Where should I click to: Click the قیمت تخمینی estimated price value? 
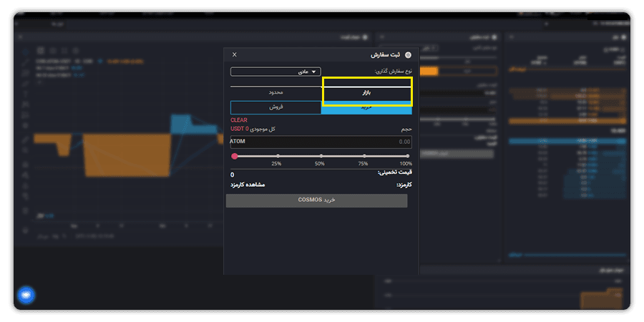click(x=233, y=175)
